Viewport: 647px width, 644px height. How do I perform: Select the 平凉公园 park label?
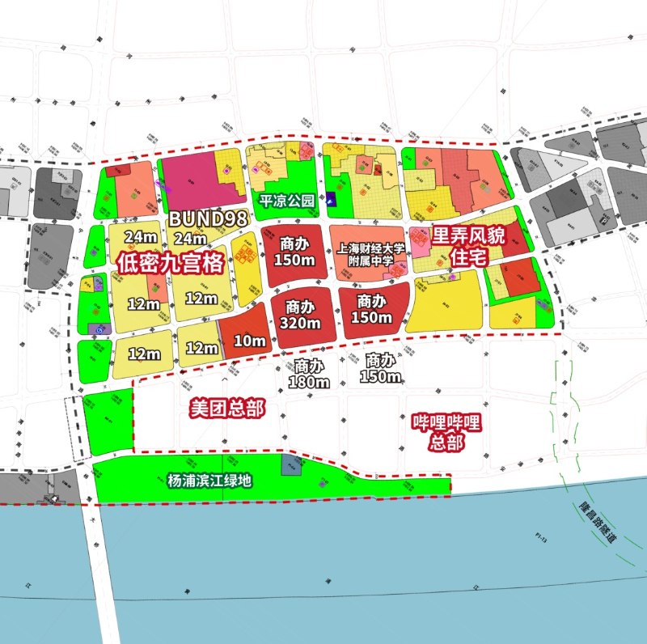(x=286, y=201)
